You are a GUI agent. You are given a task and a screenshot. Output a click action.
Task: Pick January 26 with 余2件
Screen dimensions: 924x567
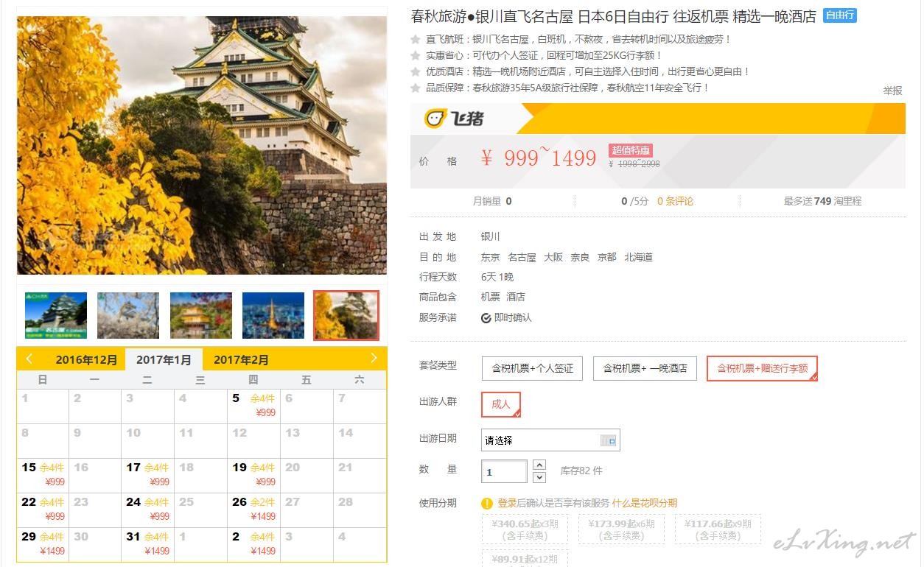point(253,510)
